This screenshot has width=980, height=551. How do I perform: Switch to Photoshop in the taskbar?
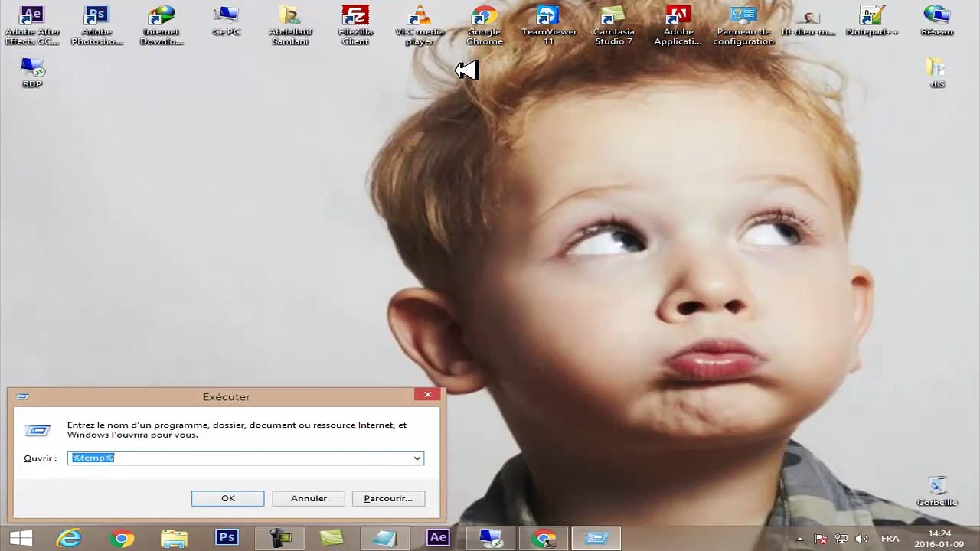click(x=227, y=538)
